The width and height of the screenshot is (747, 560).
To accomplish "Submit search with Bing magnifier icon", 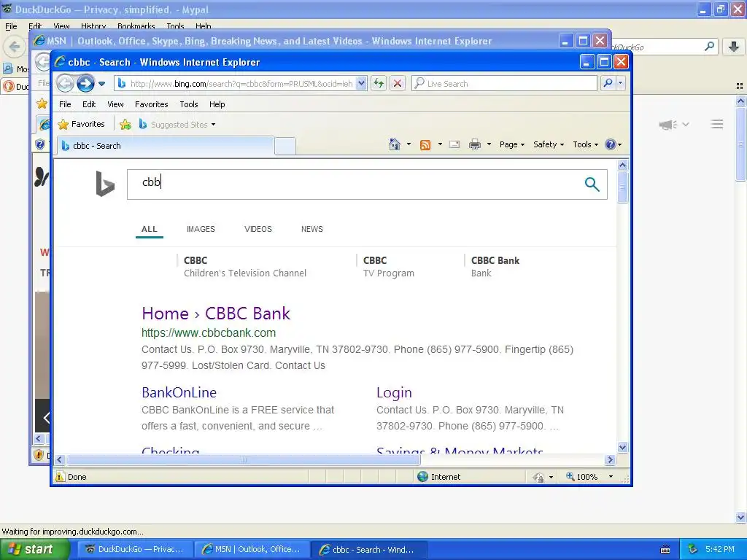I will (592, 184).
